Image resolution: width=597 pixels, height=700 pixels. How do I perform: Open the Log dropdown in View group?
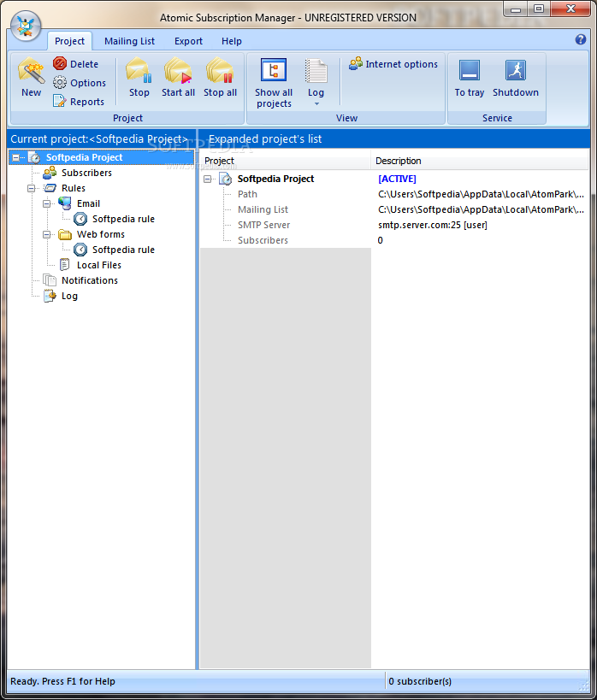click(x=316, y=83)
